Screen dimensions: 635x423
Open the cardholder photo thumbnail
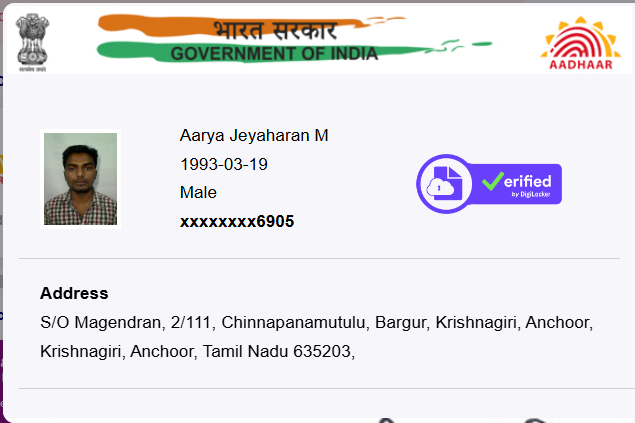[x=80, y=179]
